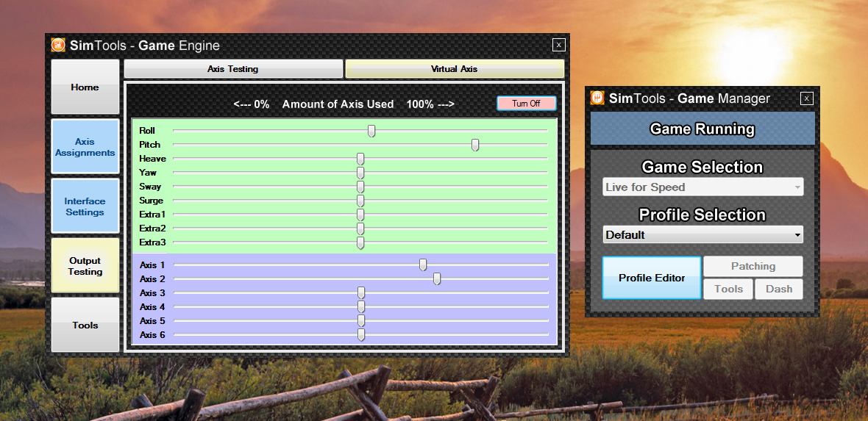Click the 'Pitch' axis label
868x421 pixels.
point(150,145)
